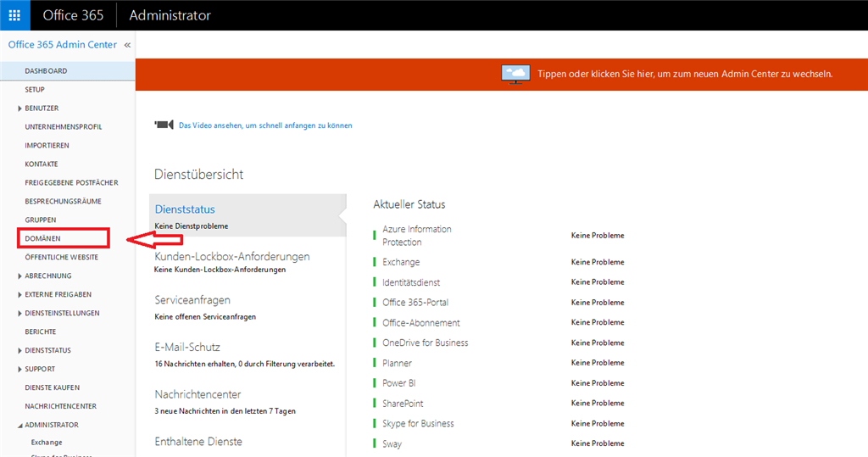Click the Office 365 Admin Center title link

[63, 45]
